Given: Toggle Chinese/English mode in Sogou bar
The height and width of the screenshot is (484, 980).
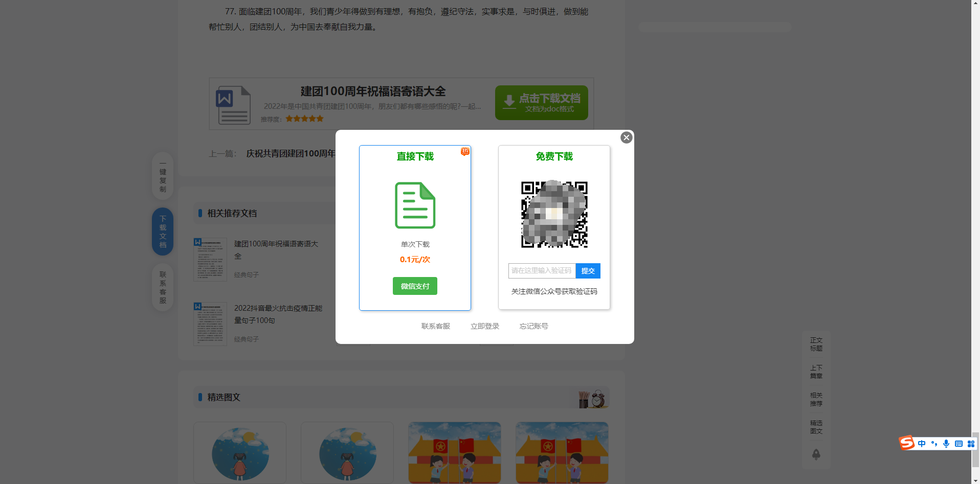Looking at the screenshot, I should click(x=922, y=444).
